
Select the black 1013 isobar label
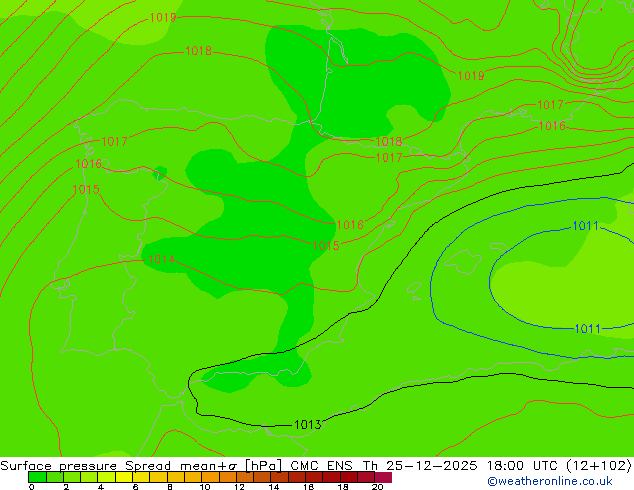pos(308,425)
